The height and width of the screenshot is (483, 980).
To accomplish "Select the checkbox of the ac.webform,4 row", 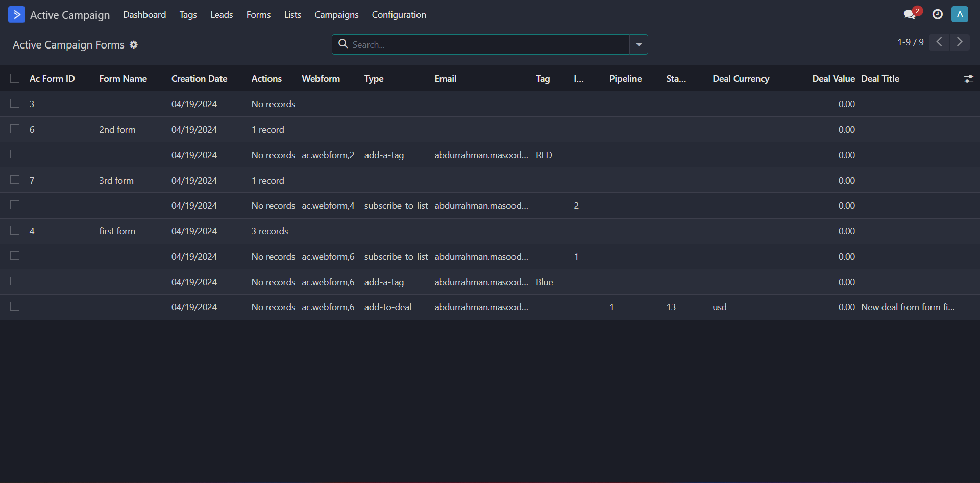I will click(x=15, y=205).
